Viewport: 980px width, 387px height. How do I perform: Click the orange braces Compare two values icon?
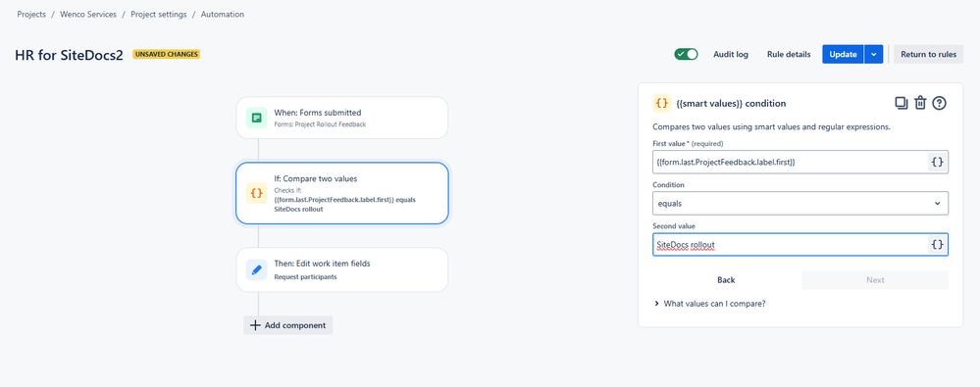256,193
